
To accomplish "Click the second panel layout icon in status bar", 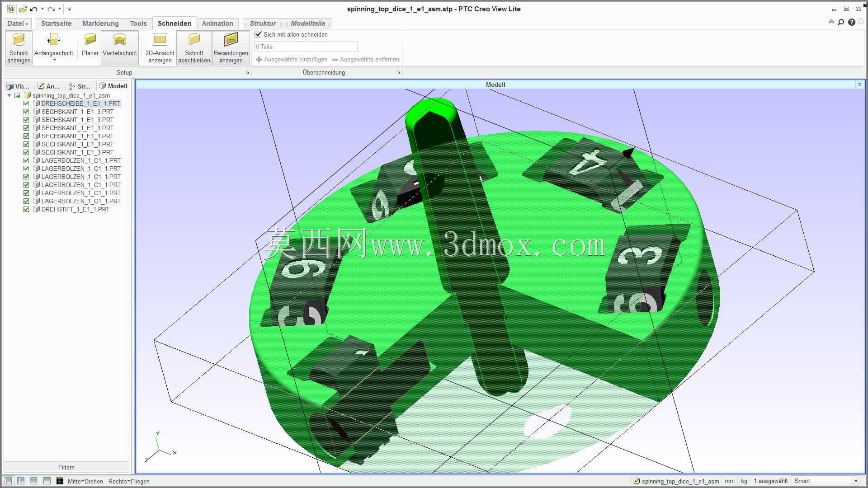I will pos(21,481).
